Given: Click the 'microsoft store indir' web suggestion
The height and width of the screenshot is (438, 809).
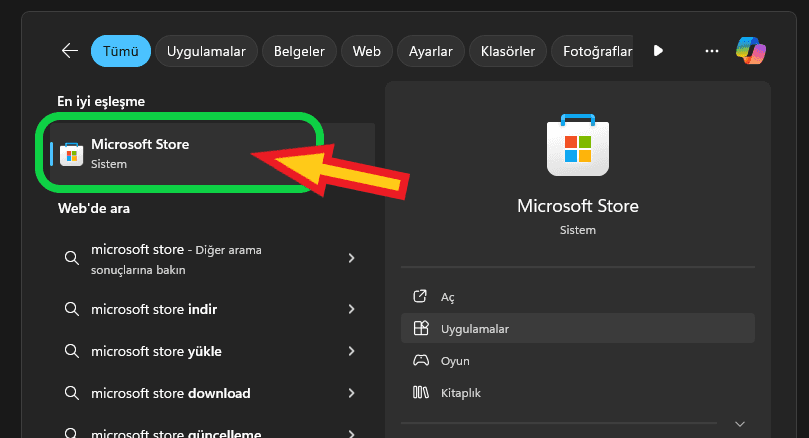Looking at the screenshot, I should (212, 309).
